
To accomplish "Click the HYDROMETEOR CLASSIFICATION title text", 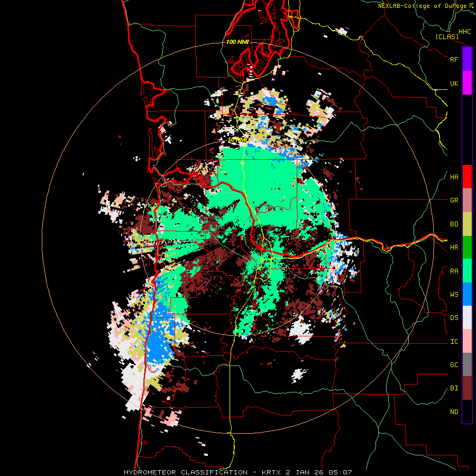I will (x=186, y=472).
